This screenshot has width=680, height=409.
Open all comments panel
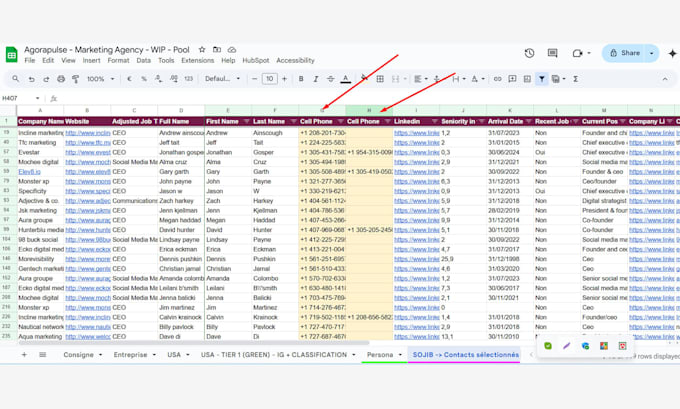pyautogui.click(x=552, y=53)
